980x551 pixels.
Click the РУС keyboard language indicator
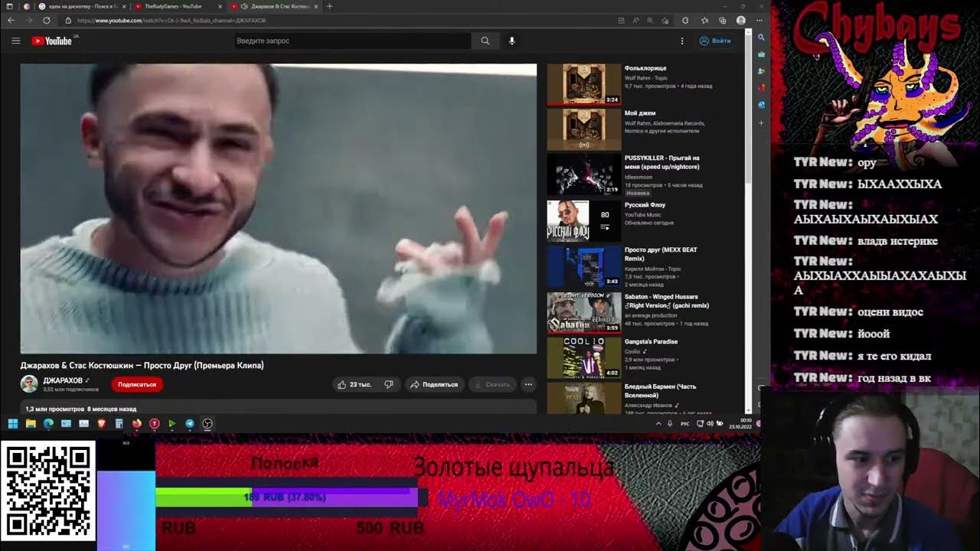coord(685,423)
